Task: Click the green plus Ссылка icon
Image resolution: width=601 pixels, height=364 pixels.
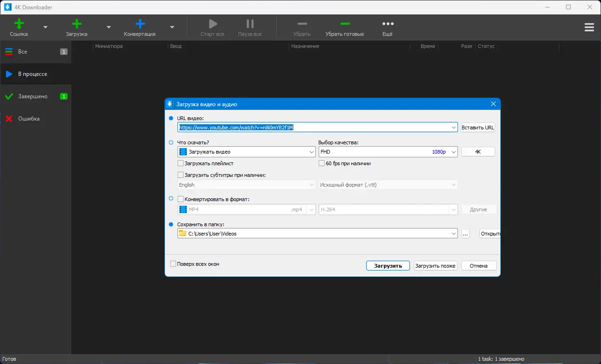Action: (x=19, y=24)
